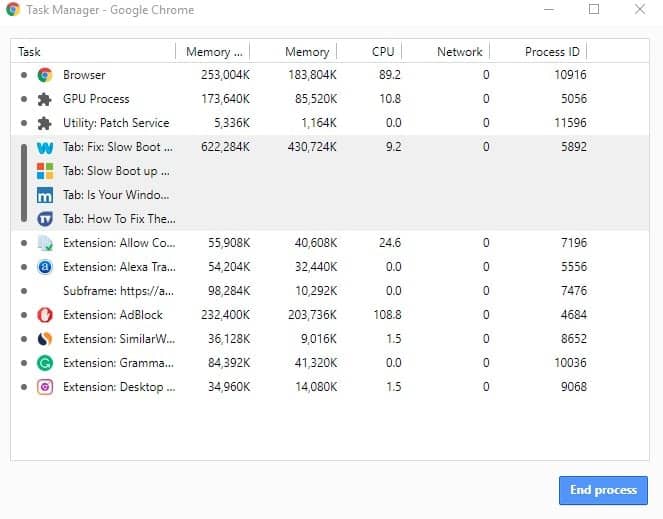Click the AdBlock red hand icon

pos(45,315)
